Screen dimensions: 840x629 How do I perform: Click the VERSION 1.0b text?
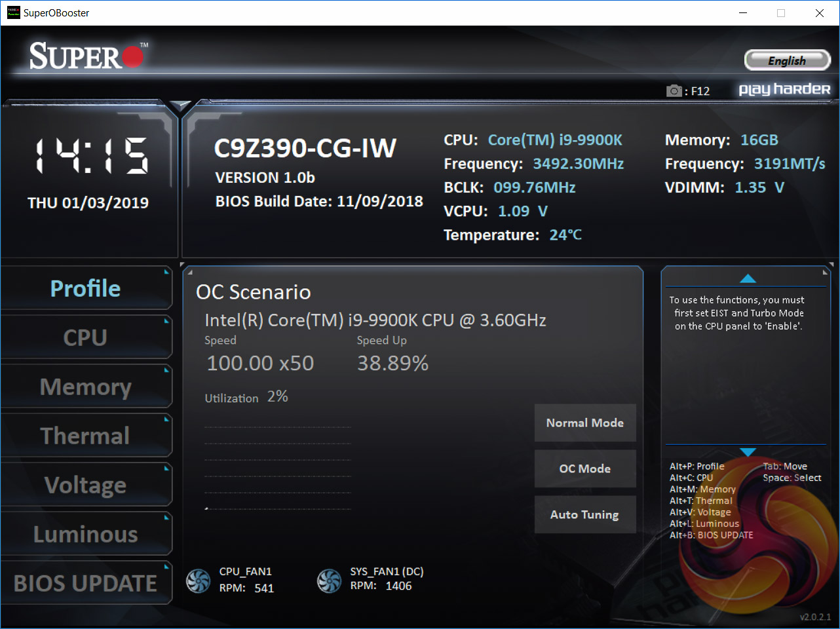[x=265, y=178]
